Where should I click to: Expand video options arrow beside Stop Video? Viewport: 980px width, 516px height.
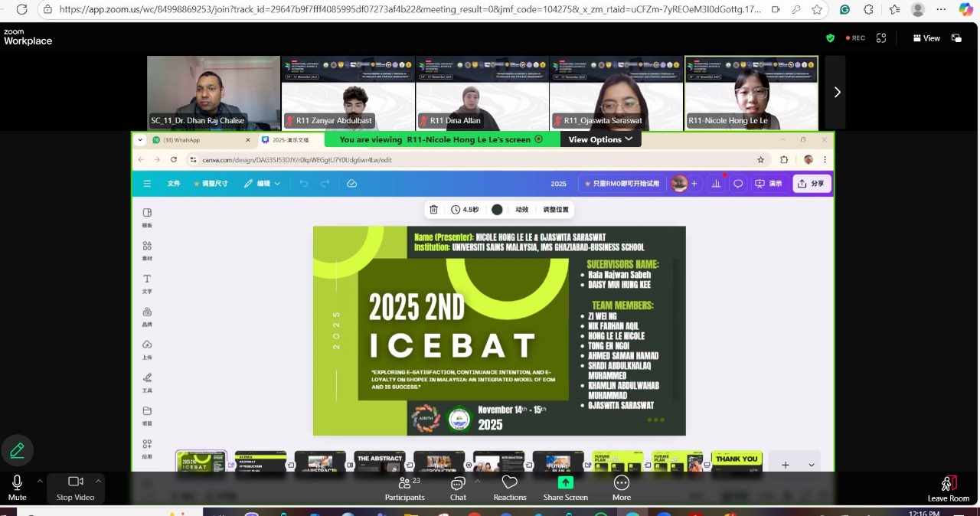(98, 482)
